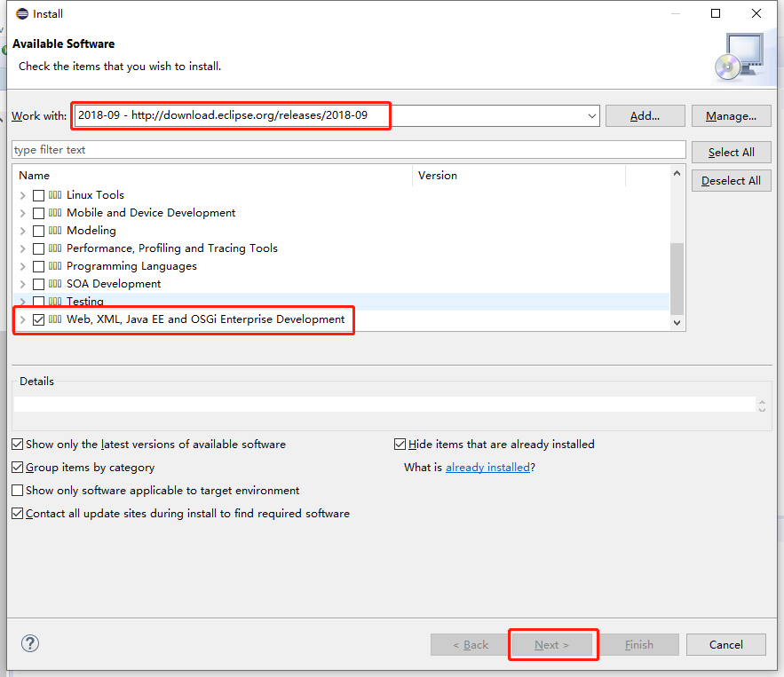Select the Linux Tools row text

point(95,195)
